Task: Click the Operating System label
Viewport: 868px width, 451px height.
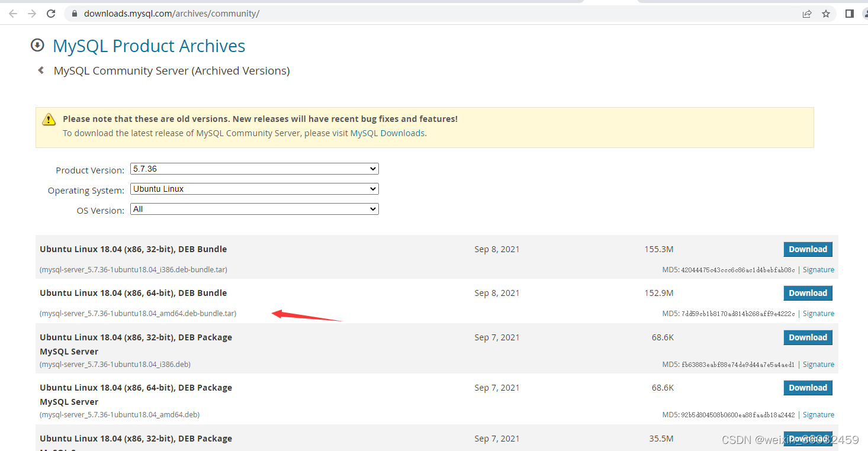Action: 86,191
